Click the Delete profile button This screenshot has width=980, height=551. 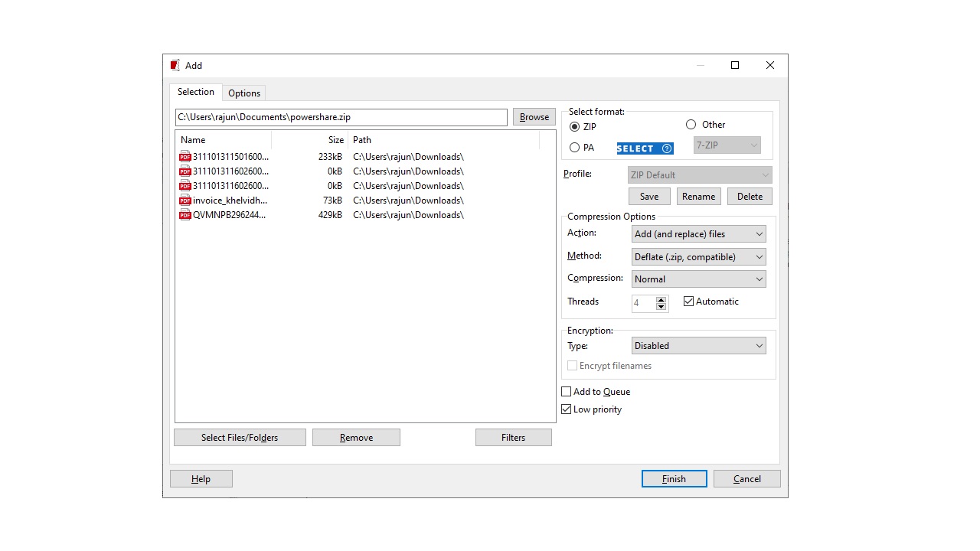[x=750, y=197]
